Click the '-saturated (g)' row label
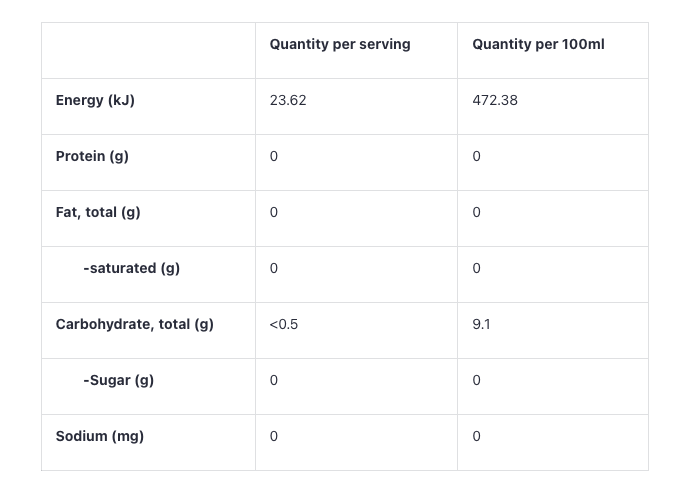Screen dimensions: 692x492 [x=131, y=269]
